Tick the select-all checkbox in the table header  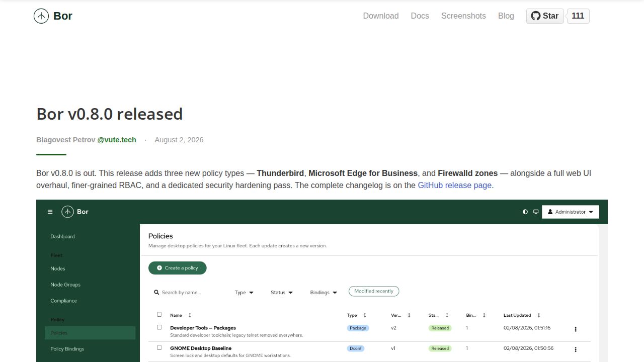[x=159, y=315]
